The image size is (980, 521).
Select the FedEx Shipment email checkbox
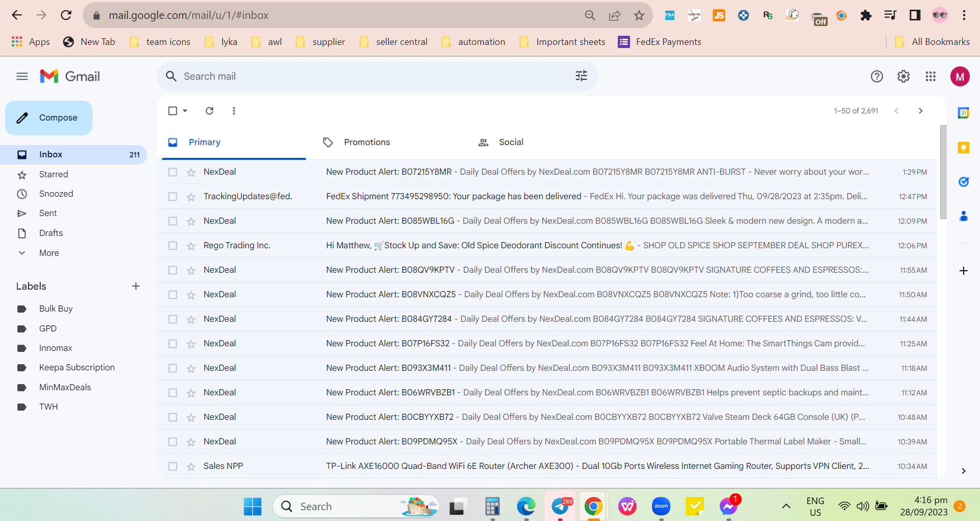coord(173,197)
